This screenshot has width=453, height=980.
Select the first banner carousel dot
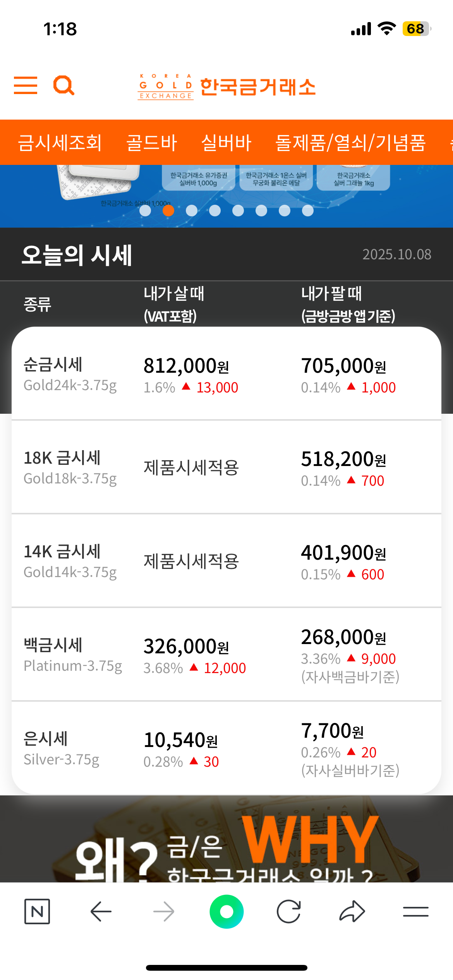(x=145, y=211)
